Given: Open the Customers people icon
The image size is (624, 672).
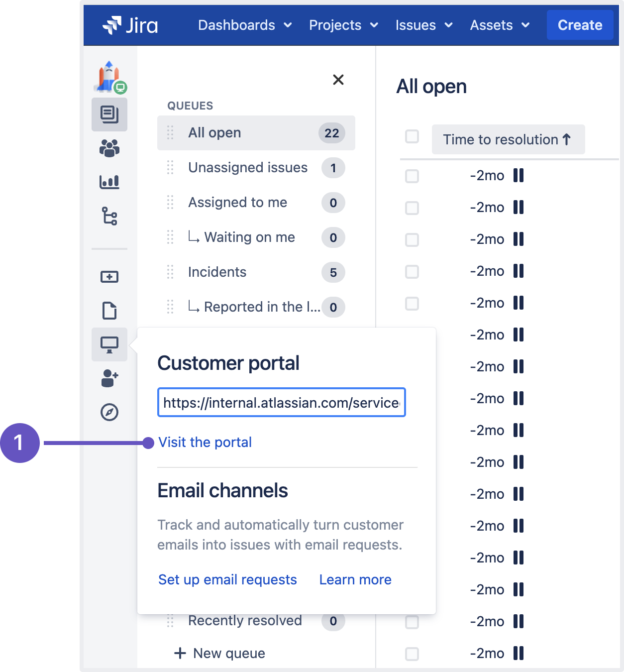Looking at the screenshot, I should (x=109, y=148).
